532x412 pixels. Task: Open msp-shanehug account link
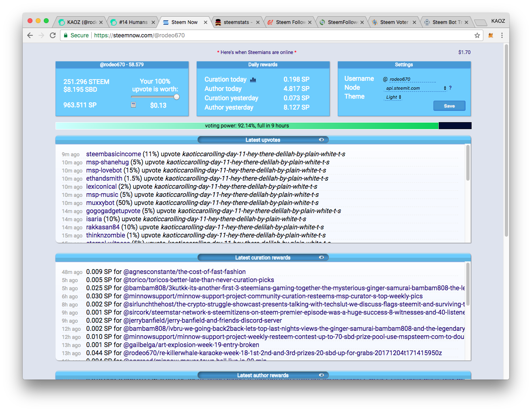point(107,162)
